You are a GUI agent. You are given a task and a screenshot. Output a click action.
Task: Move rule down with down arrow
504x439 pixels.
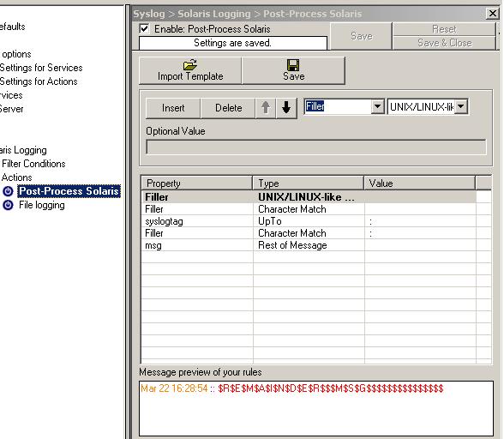click(x=286, y=107)
